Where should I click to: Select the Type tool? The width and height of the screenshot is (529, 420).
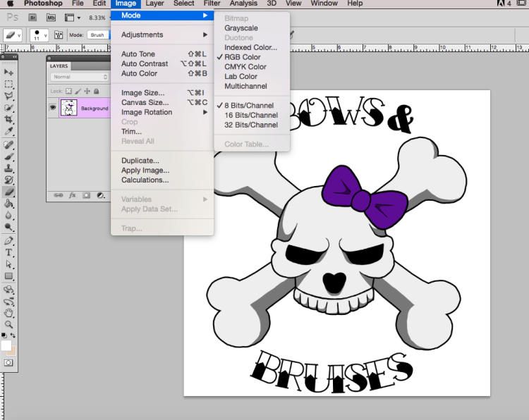click(8, 252)
